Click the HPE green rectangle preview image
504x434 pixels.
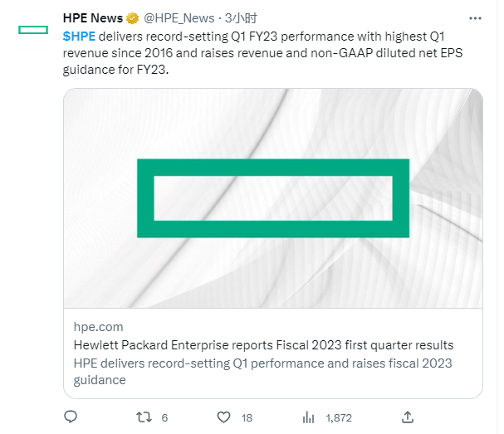point(273,198)
